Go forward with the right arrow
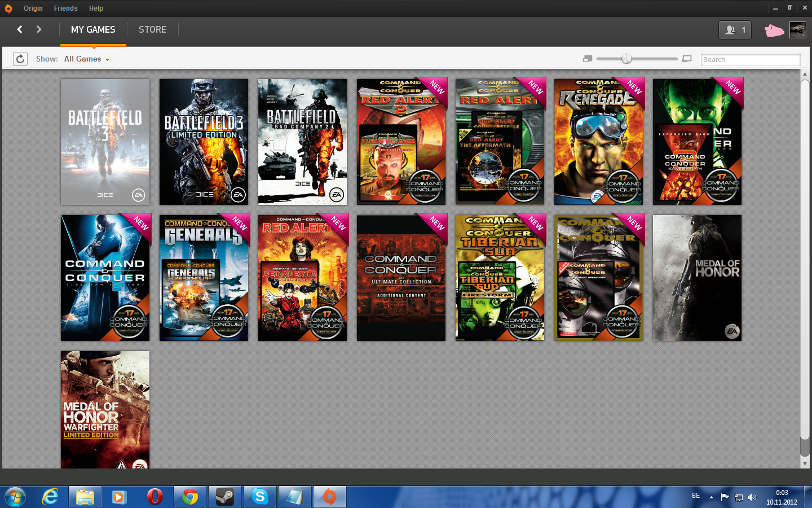 click(39, 29)
